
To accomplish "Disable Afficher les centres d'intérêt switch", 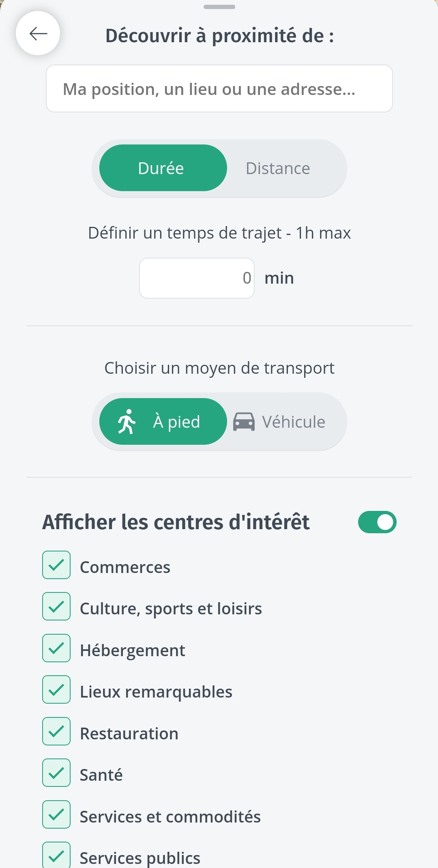I will click(x=377, y=522).
